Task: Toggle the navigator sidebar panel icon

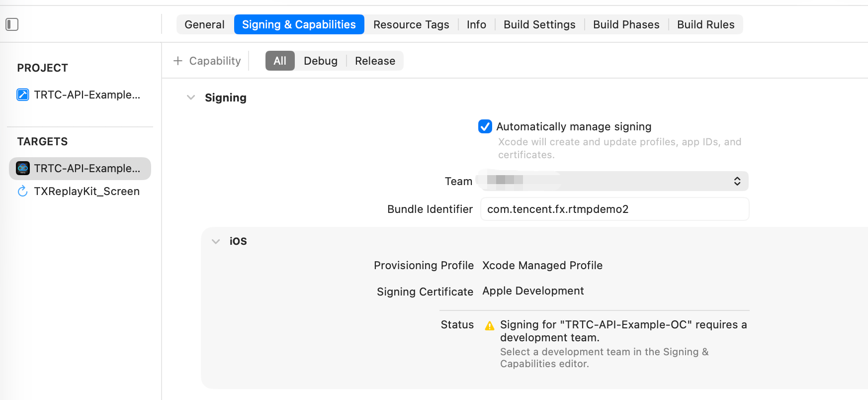Action: click(12, 24)
